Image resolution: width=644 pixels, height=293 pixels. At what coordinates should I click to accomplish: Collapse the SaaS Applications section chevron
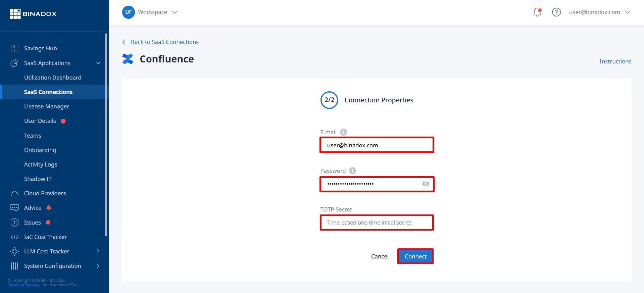pyautogui.click(x=98, y=63)
